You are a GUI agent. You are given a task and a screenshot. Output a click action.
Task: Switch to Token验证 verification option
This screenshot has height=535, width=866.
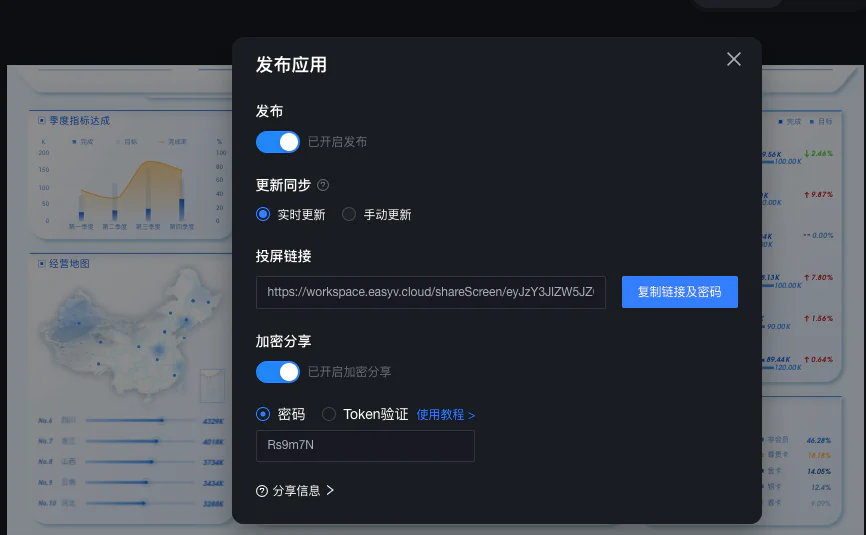click(x=329, y=414)
